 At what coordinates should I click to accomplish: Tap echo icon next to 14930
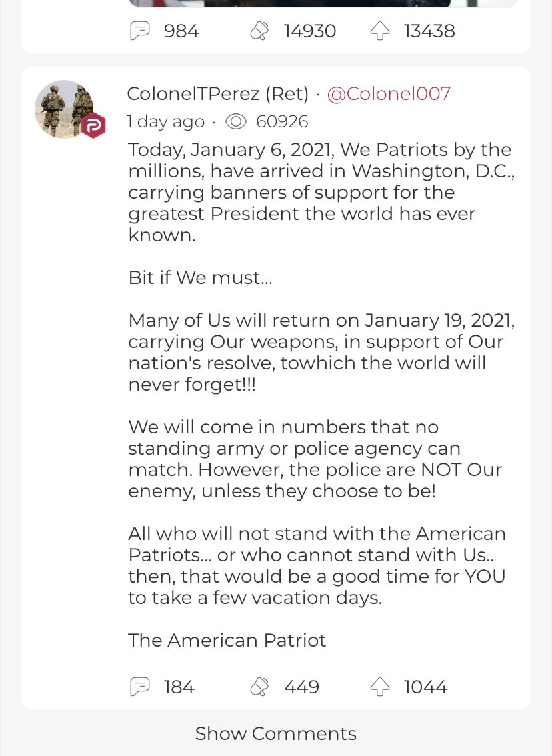[x=259, y=31]
